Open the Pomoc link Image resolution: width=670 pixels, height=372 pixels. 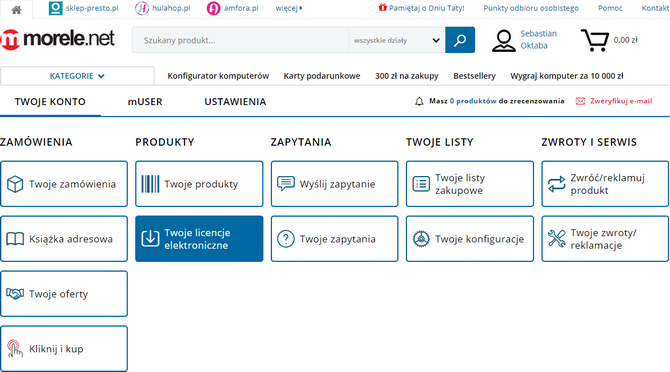coord(610,8)
